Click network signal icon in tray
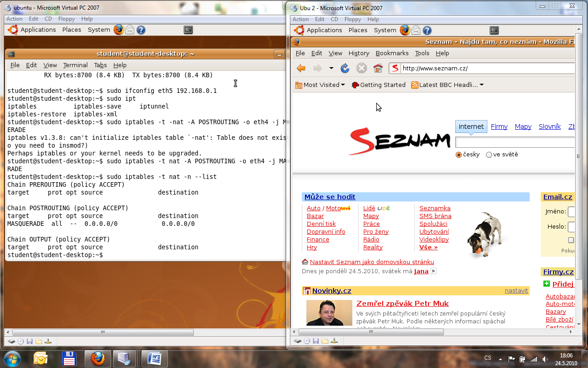Screen dimensions: 588x368 click(x=534, y=359)
